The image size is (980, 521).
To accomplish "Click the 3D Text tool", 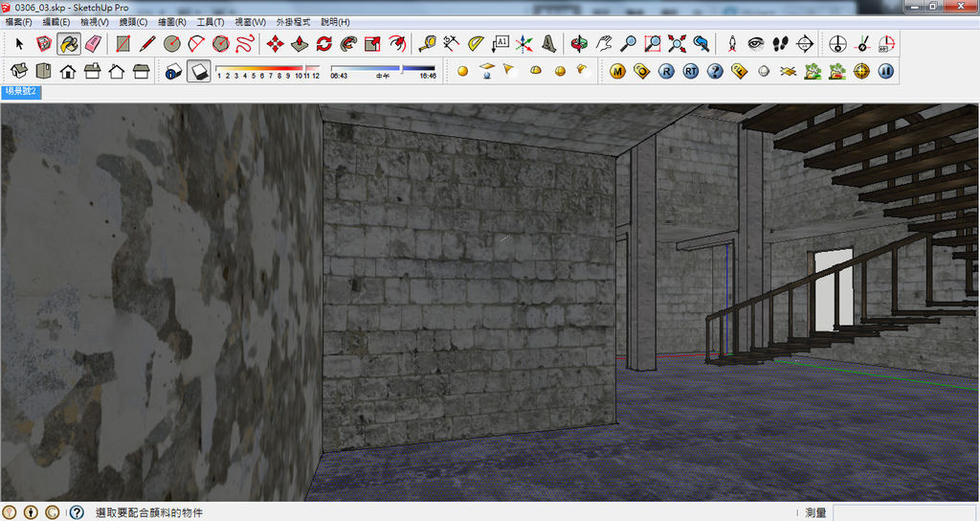I will point(548,44).
